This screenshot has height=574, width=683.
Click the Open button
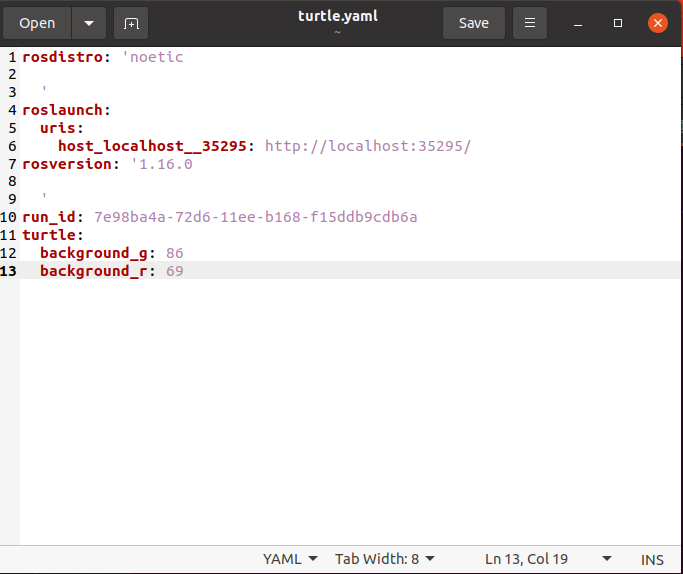pyautogui.click(x=37, y=23)
